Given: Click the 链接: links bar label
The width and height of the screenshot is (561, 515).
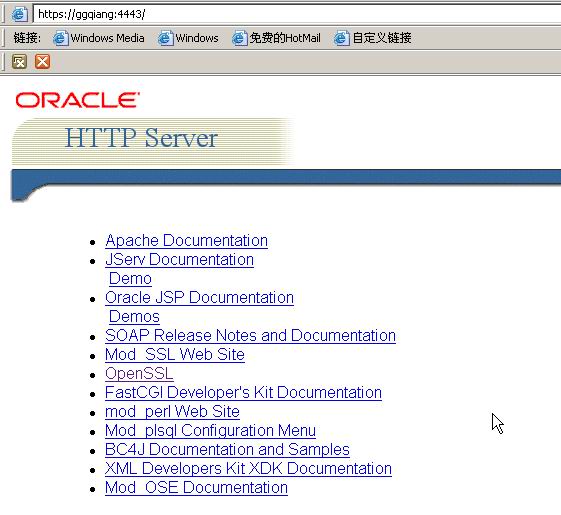Looking at the screenshot, I should (27, 38).
